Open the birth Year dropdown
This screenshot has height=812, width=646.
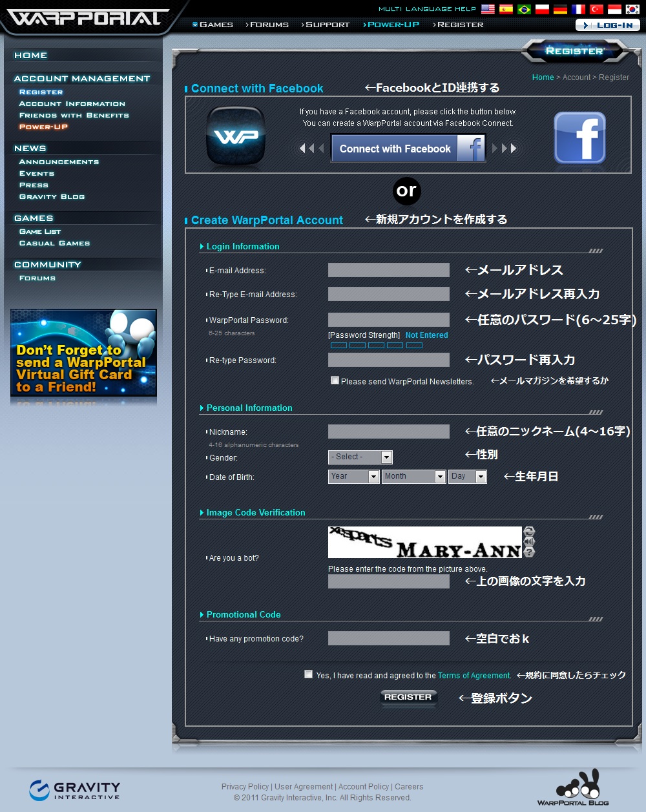pyautogui.click(x=354, y=477)
